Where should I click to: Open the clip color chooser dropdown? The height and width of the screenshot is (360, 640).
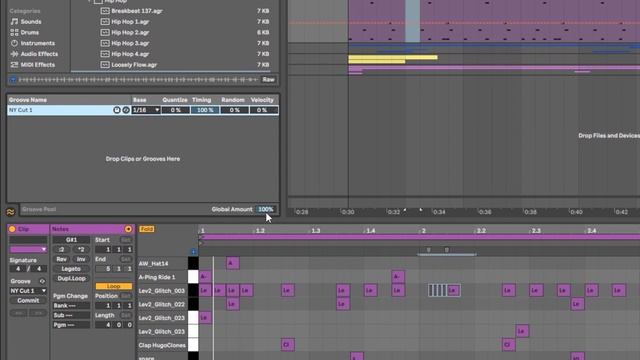click(x=28, y=249)
